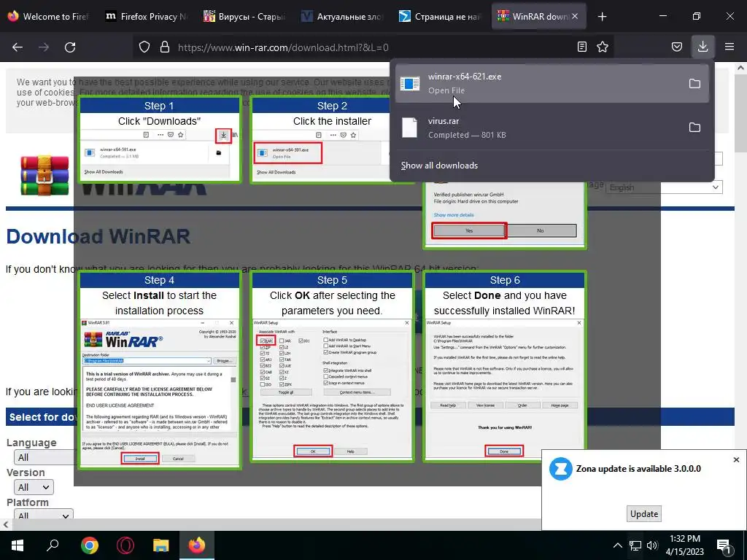Open network status tray icon
This screenshot has width=747, height=560.
point(635,545)
